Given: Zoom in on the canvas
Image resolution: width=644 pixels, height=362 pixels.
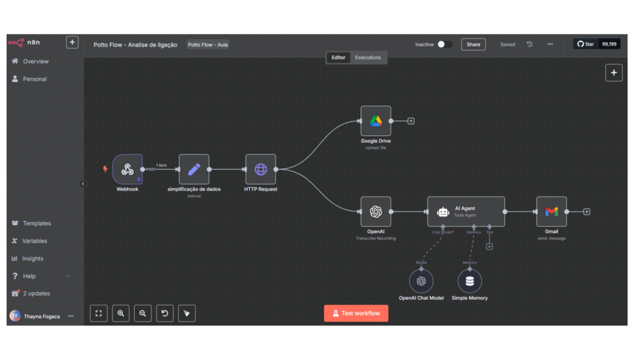Looking at the screenshot, I should pos(121,313).
